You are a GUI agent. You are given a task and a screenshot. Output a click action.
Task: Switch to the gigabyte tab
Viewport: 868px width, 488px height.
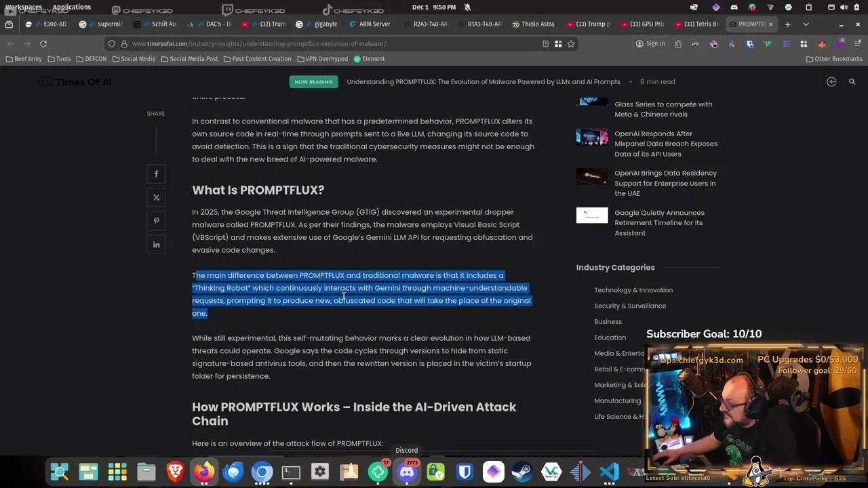tap(319, 24)
